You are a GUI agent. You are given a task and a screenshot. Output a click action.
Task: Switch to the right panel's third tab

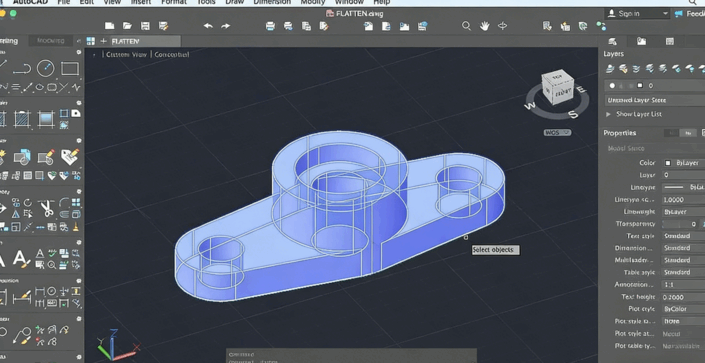(x=669, y=41)
